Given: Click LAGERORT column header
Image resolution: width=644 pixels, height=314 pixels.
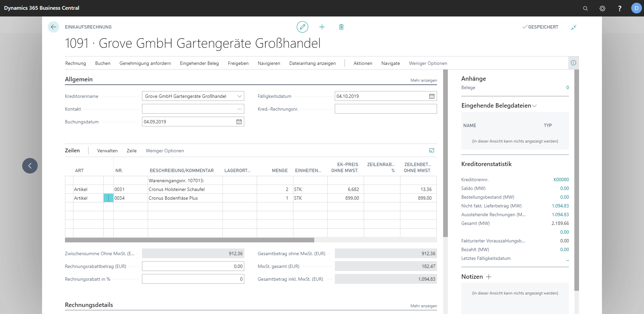Looking at the screenshot, I should pyautogui.click(x=237, y=170).
